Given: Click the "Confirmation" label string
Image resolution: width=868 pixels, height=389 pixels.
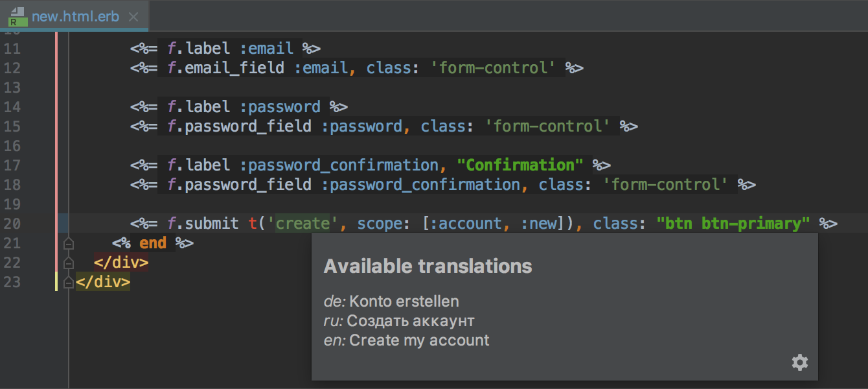Looking at the screenshot, I should pyautogui.click(x=520, y=165).
